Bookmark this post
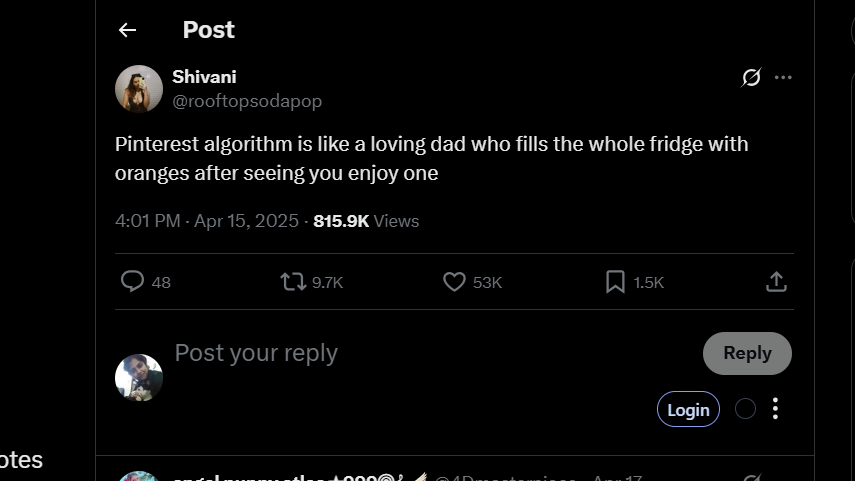 pos(615,282)
